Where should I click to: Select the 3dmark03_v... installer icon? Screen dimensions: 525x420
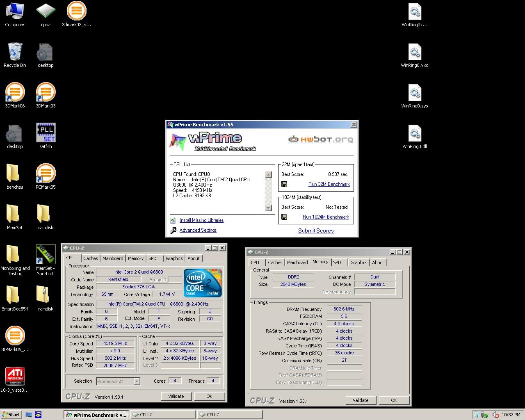76,14
